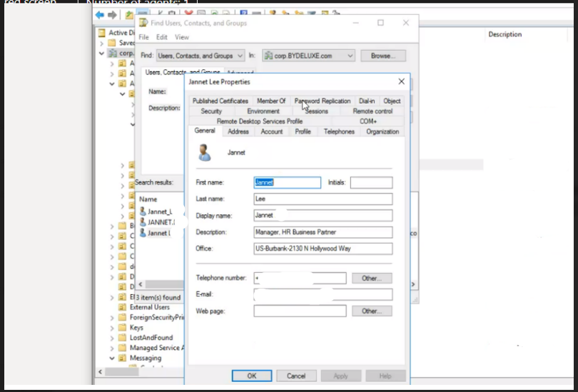Click the First name input field
578x392 pixels.
[x=287, y=182]
